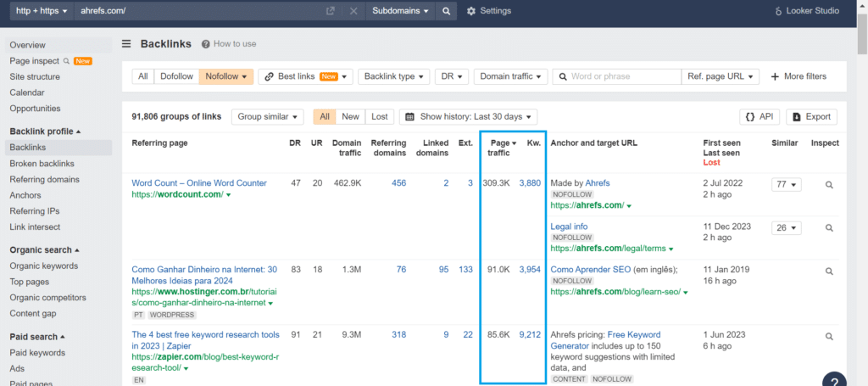The image size is (868, 386).
Task: Open the http + https protocol dropdown
Action: (x=42, y=11)
